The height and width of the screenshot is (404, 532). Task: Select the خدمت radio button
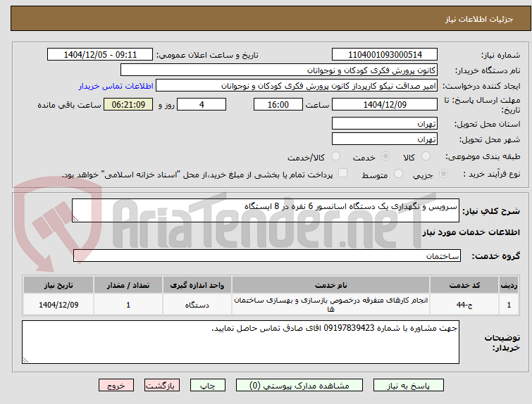pos(385,156)
